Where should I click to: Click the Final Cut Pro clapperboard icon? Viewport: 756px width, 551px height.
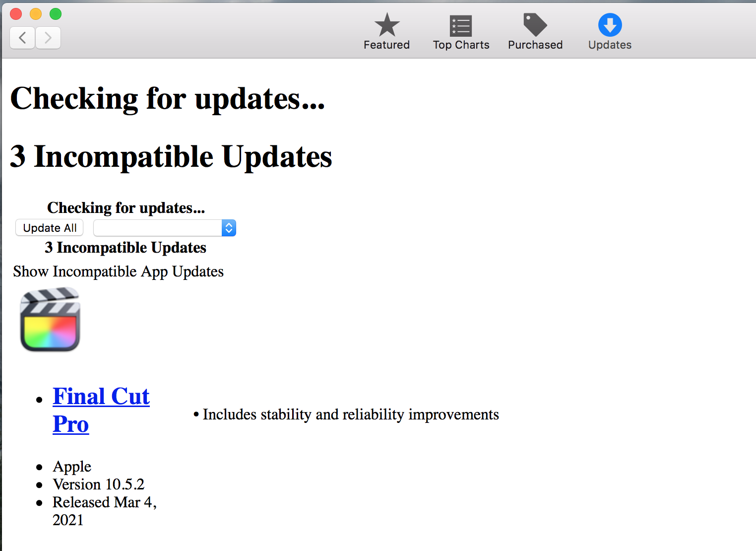[50, 320]
